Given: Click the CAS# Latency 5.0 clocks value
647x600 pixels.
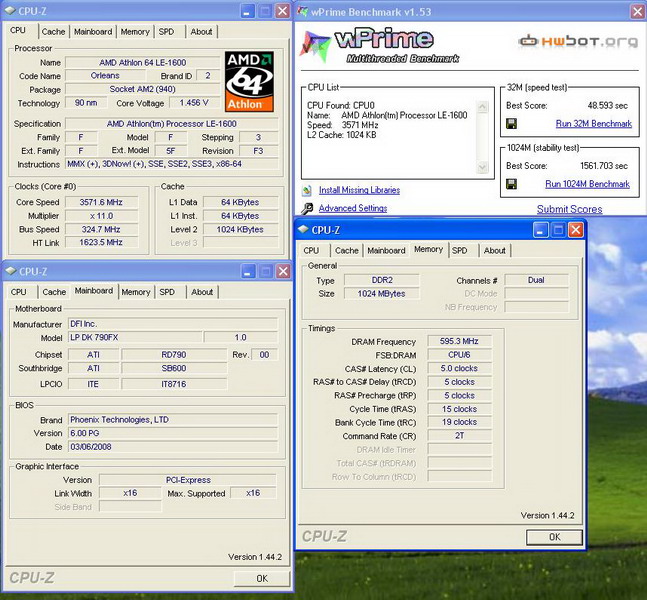Looking at the screenshot, I should (x=459, y=369).
